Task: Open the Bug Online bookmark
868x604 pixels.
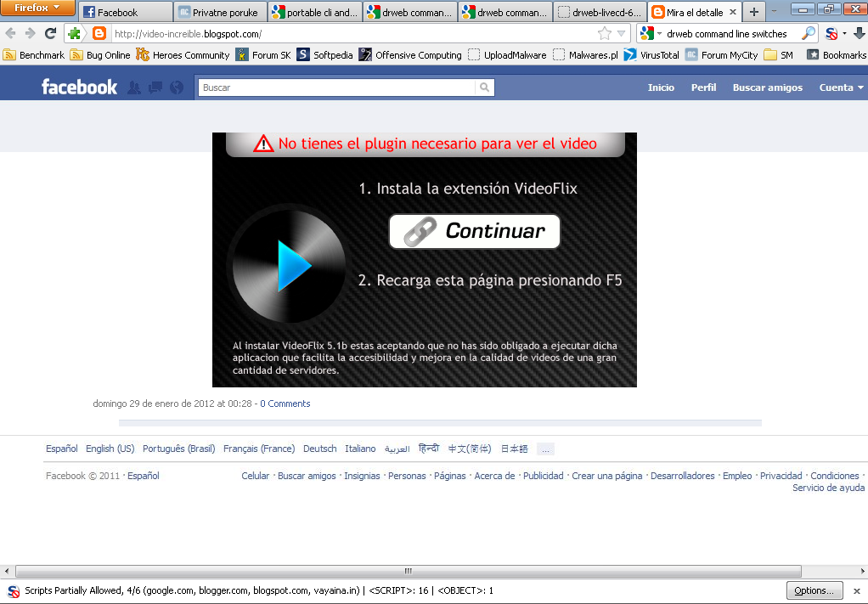Action: [x=100, y=55]
